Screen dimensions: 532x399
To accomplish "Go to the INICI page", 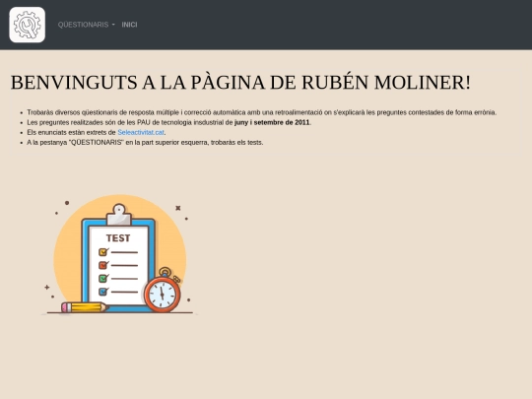I will pyautogui.click(x=129, y=25).
